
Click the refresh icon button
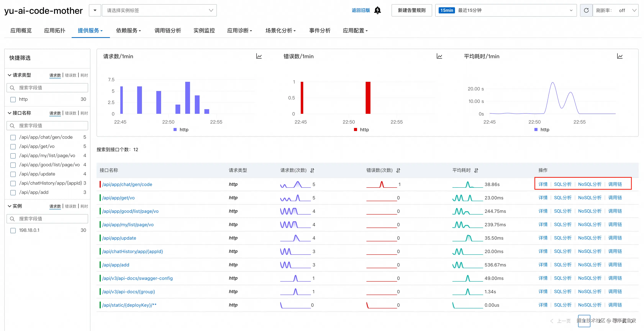pyautogui.click(x=586, y=10)
